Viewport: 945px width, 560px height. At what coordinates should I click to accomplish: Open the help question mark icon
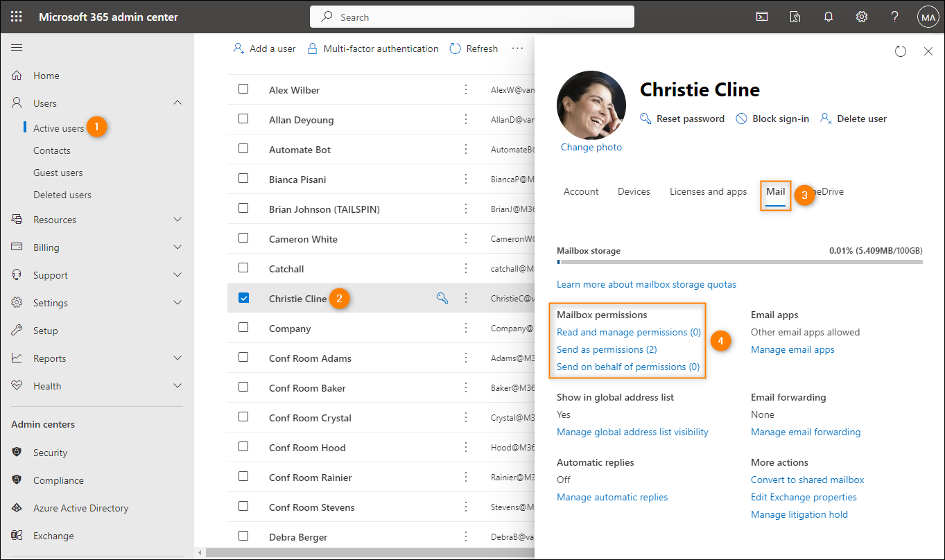895,17
